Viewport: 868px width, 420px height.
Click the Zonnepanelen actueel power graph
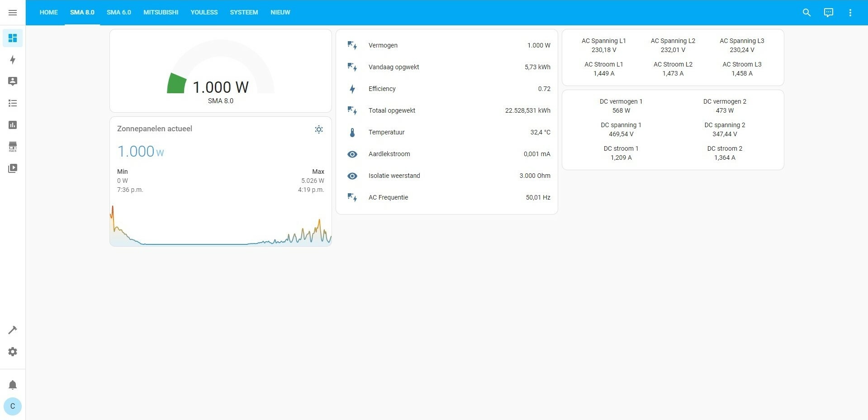point(221,225)
